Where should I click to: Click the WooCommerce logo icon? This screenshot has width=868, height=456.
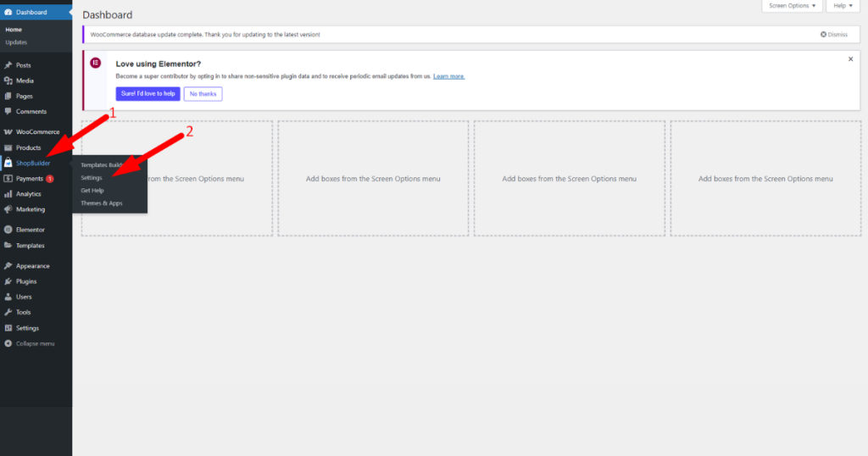click(8, 131)
